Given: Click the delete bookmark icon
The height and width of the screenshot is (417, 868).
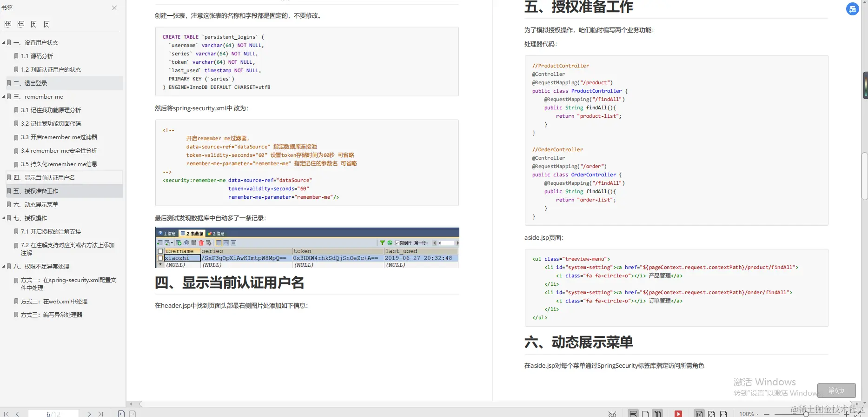Looking at the screenshot, I should click(47, 24).
